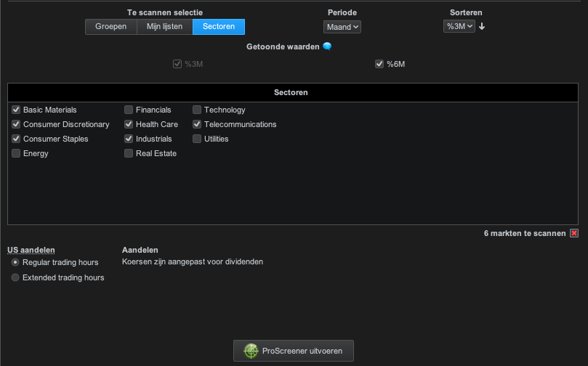This screenshot has width=588, height=366.
Task: Click the blue speech bubble help icon
Action: 327,46
